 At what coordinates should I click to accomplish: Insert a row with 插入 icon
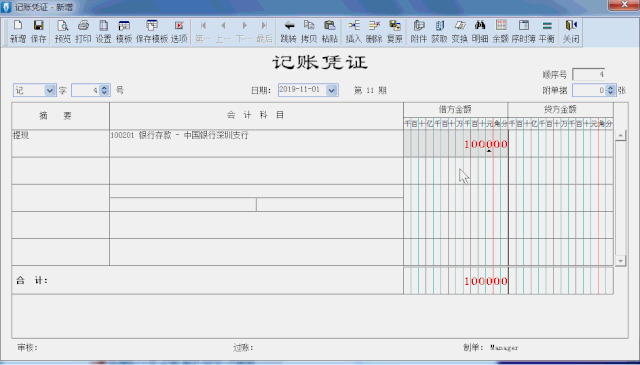[353, 32]
